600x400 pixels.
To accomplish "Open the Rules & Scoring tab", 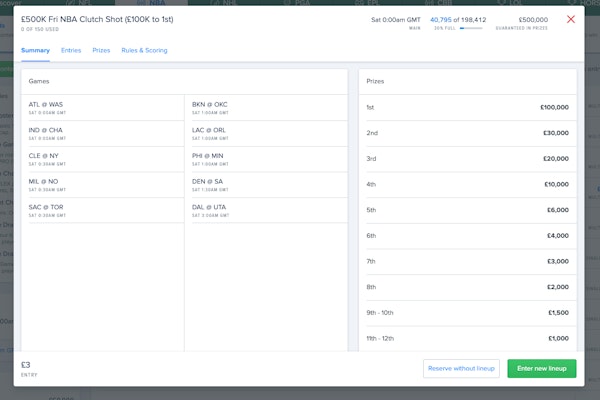I will [x=144, y=51].
